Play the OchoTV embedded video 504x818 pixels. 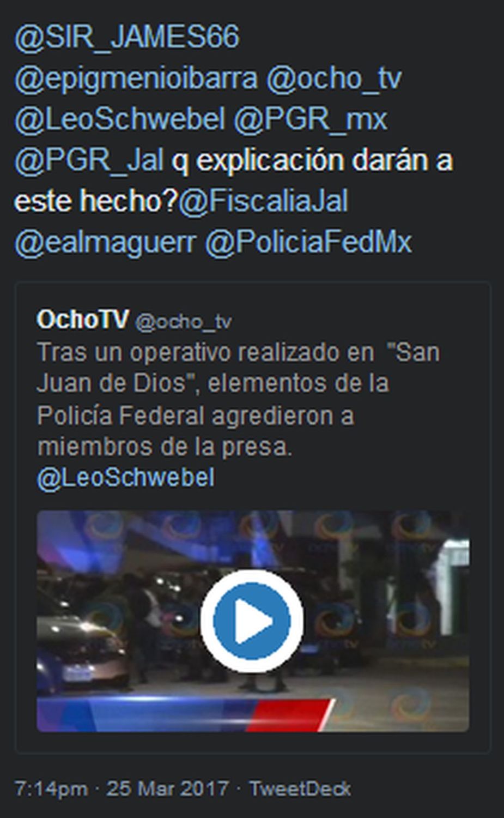click(x=252, y=621)
